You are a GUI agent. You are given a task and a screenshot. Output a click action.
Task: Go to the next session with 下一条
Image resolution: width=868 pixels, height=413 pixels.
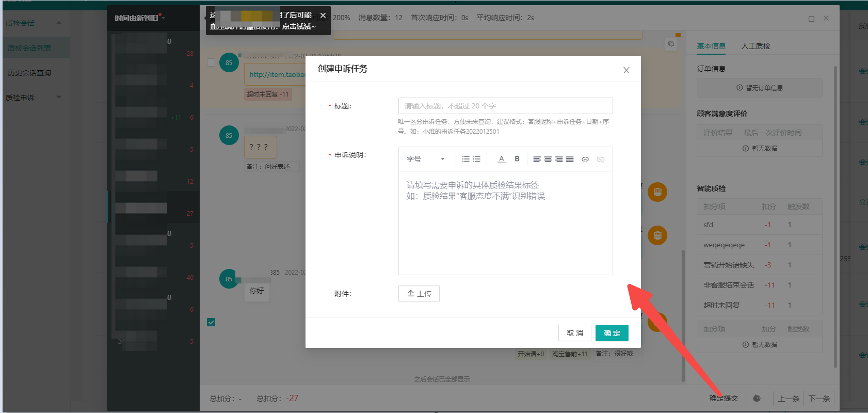point(819,399)
